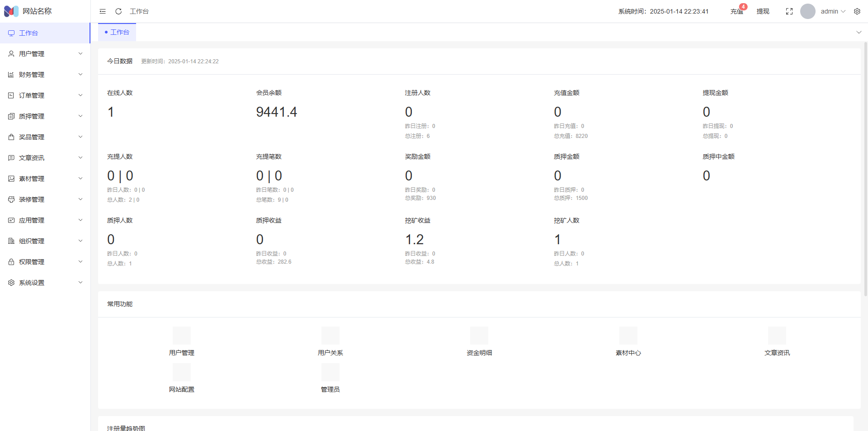Expand the tab options chevron
Viewport: 868px width, 431px height.
[859, 32]
